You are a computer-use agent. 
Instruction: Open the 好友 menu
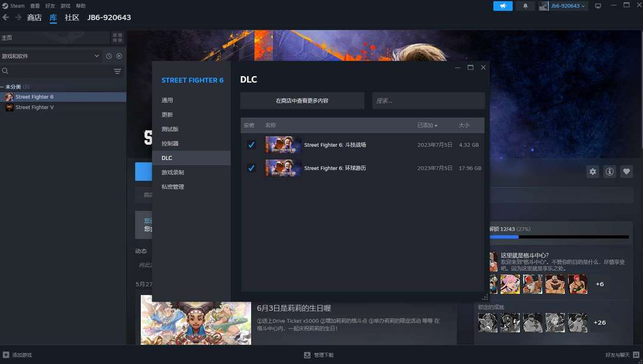coord(50,6)
